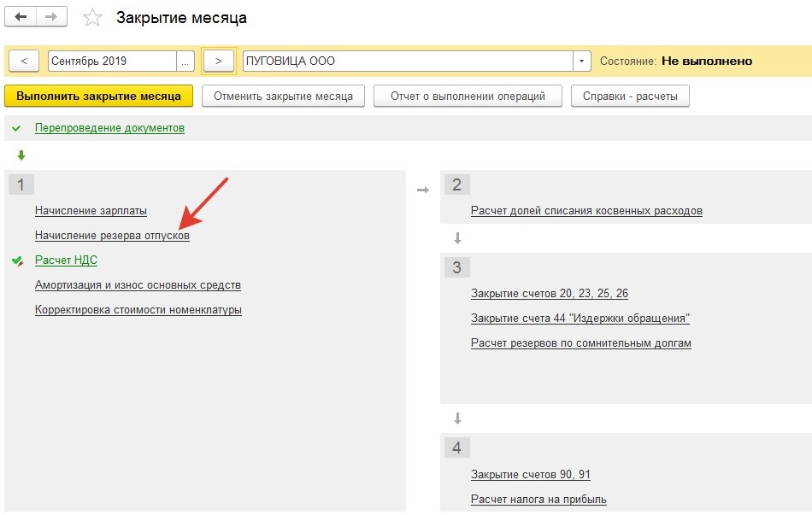This screenshot has height=515, width=812.
Task: Select the ПУГОВИЦА ООО organization field
Action: click(x=407, y=61)
